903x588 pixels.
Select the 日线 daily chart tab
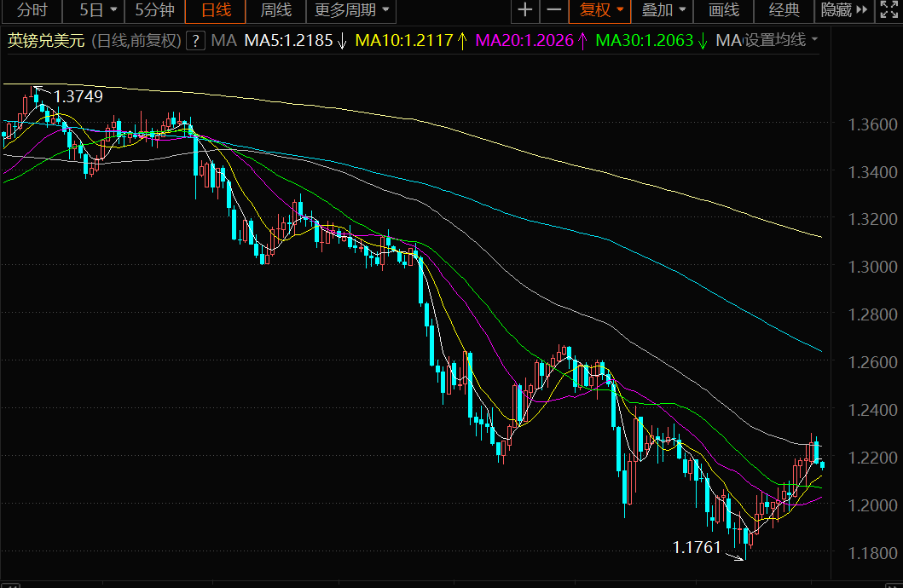216,10
